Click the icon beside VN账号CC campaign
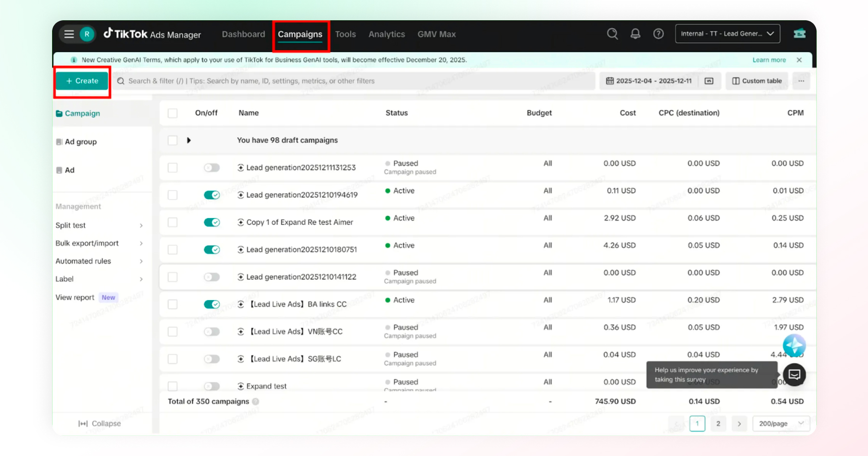The height and width of the screenshot is (456, 868). (x=241, y=332)
